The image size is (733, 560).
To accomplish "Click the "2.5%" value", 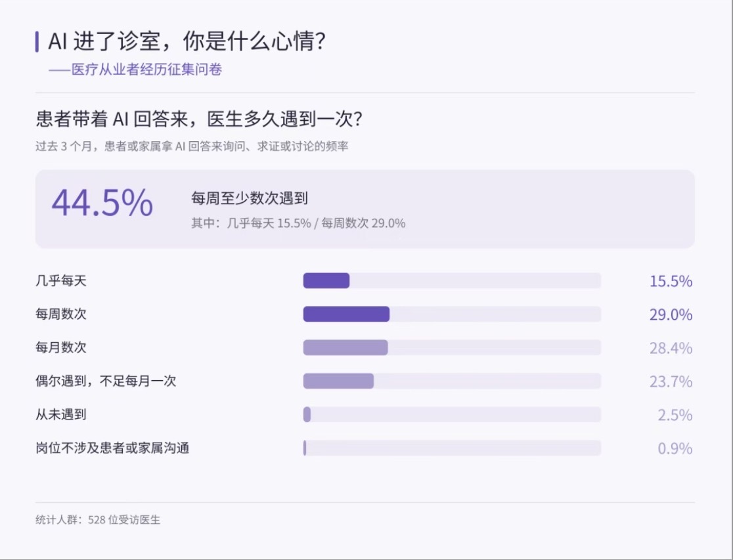I will coord(675,415).
